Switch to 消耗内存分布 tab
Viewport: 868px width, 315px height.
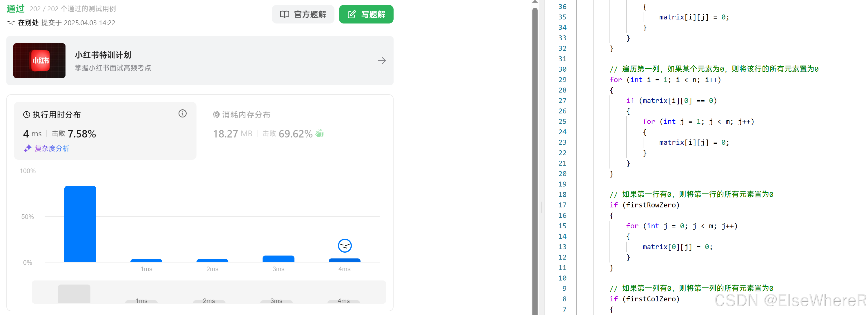click(246, 115)
